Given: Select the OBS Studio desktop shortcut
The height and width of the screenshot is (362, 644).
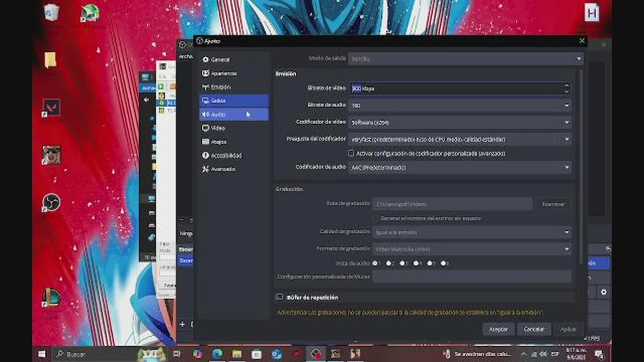Looking at the screenshot, I should [51, 203].
